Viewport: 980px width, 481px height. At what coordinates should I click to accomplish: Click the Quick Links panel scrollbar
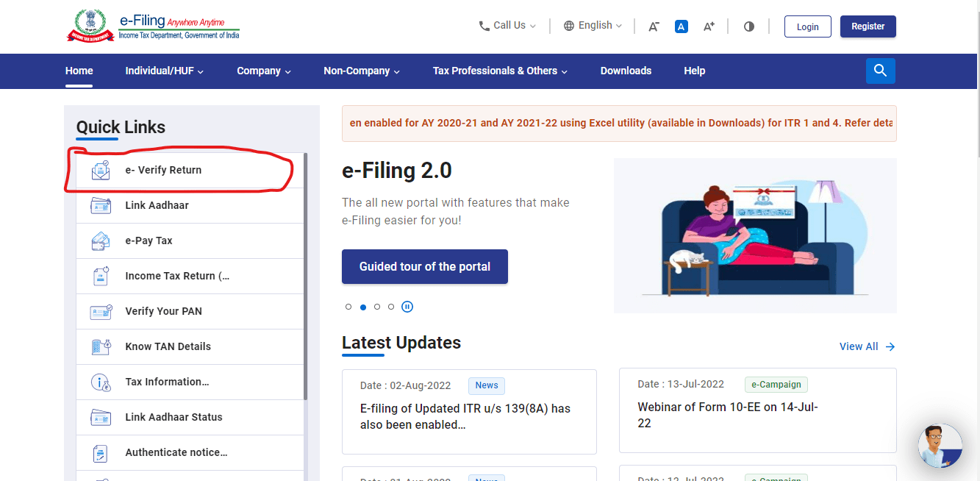306,276
